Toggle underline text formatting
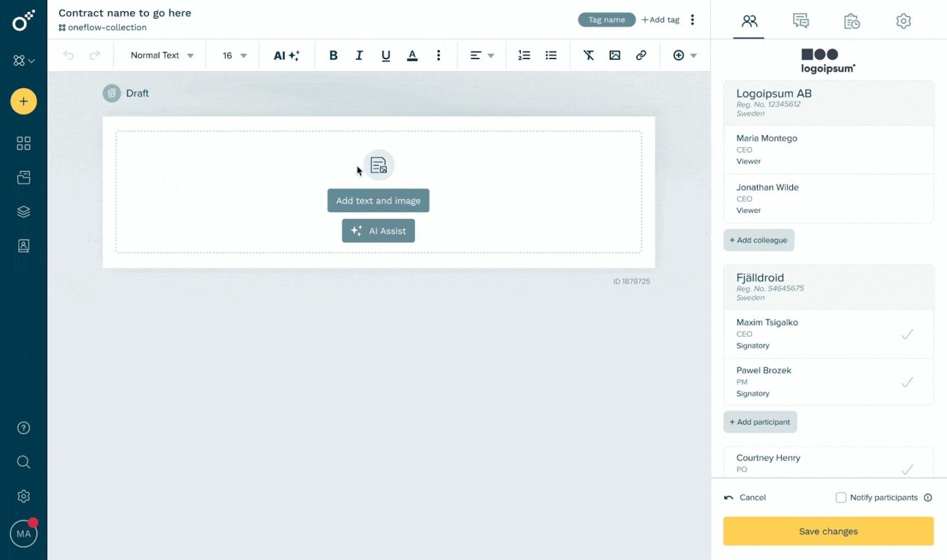Viewport: 947px width, 560px height. tap(385, 55)
